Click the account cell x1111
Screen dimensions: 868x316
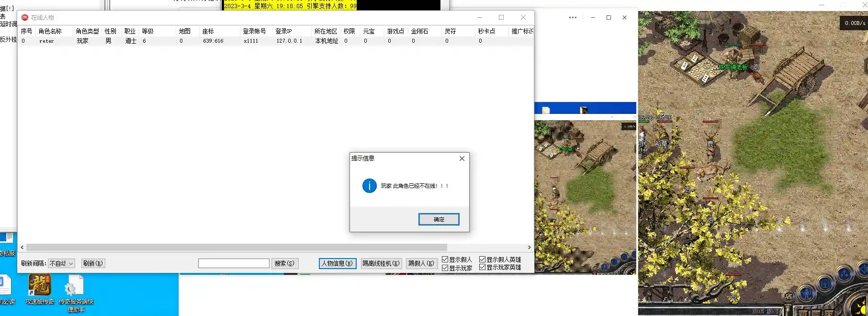pyautogui.click(x=251, y=41)
